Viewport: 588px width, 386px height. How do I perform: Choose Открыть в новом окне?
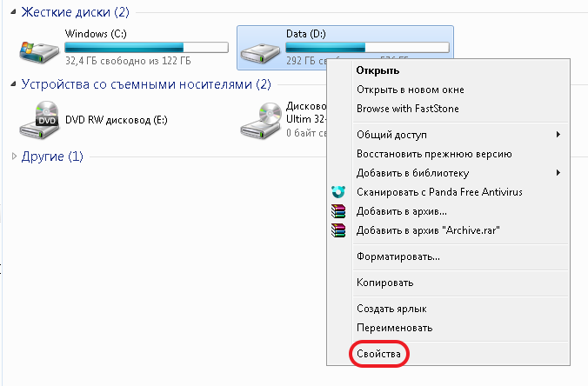coord(411,90)
